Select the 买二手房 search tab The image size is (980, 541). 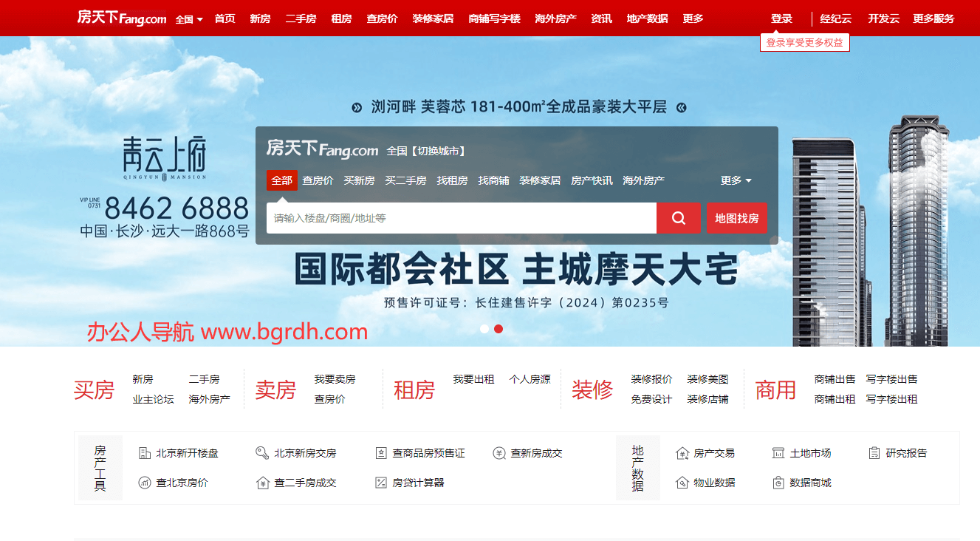pos(405,180)
